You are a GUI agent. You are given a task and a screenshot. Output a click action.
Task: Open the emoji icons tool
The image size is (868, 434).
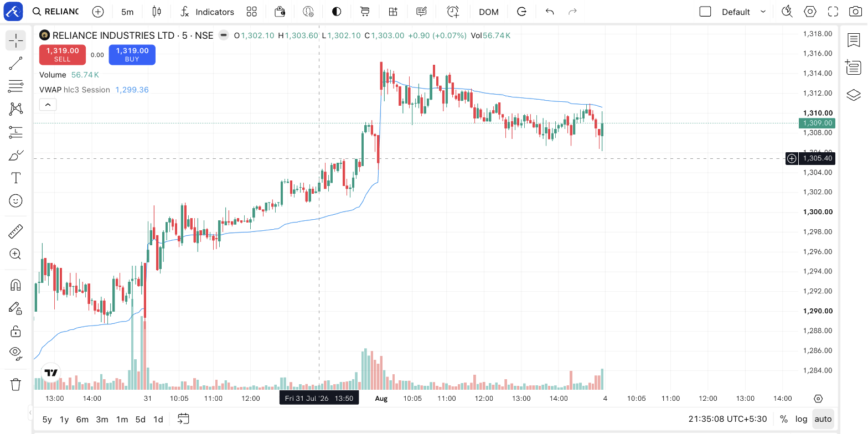[16, 200]
